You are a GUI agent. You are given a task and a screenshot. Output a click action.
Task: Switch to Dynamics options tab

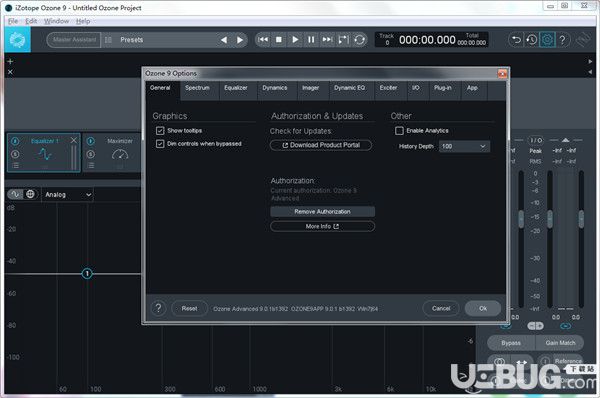pos(275,88)
